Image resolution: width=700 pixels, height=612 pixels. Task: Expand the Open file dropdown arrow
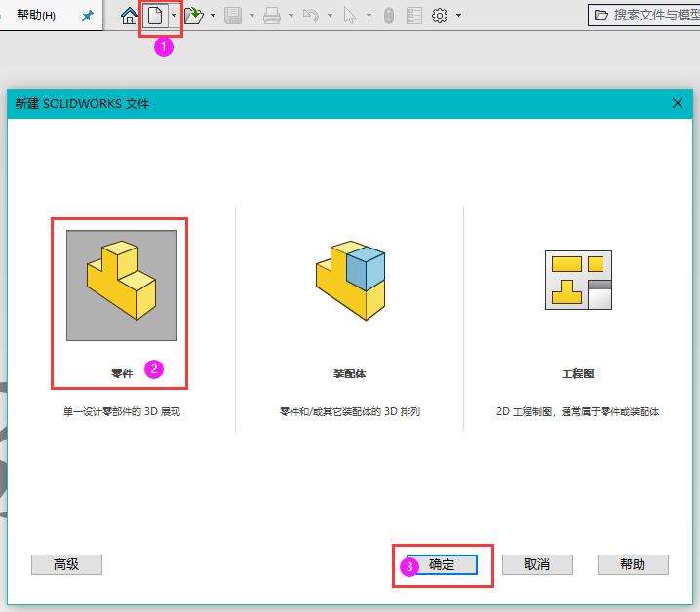coord(213,16)
